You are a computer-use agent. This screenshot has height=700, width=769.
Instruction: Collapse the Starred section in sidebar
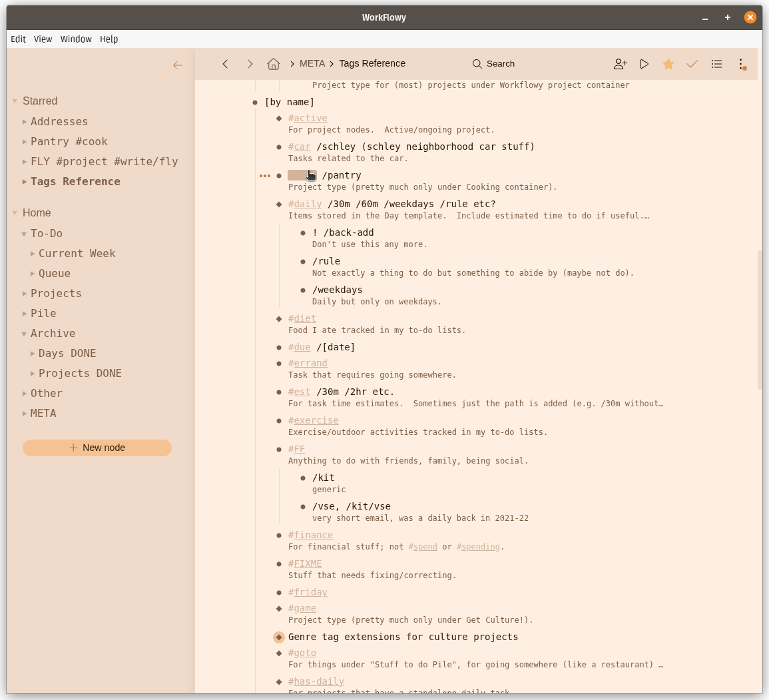15,101
